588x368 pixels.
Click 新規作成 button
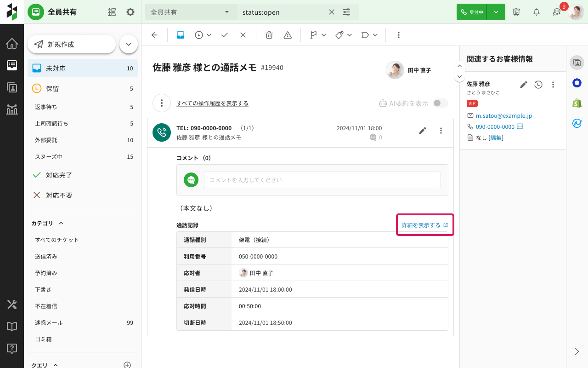click(72, 44)
